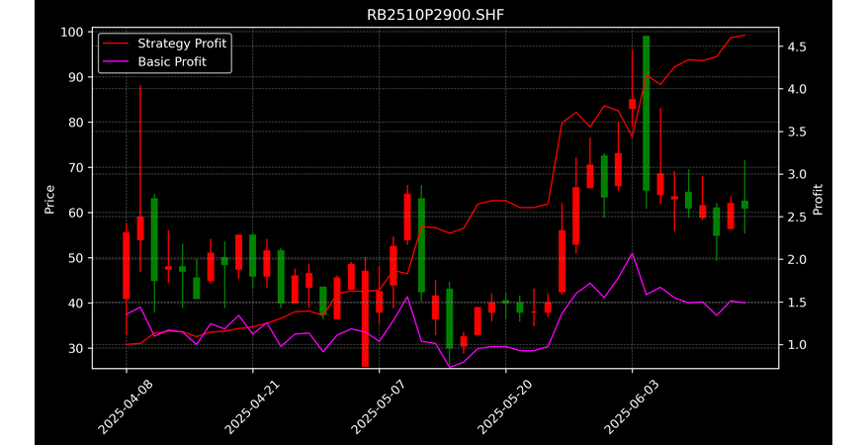
Task: Click the 50 tick on Price axis
Action: coord(76,258)
